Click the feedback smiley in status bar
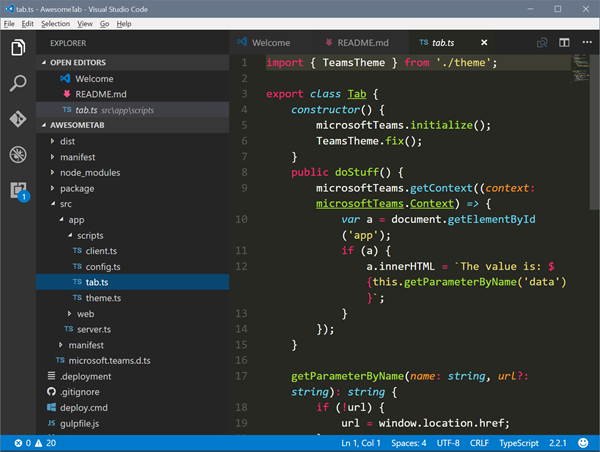The width and height of the screenshot is (600, 452). pos(583,443)
